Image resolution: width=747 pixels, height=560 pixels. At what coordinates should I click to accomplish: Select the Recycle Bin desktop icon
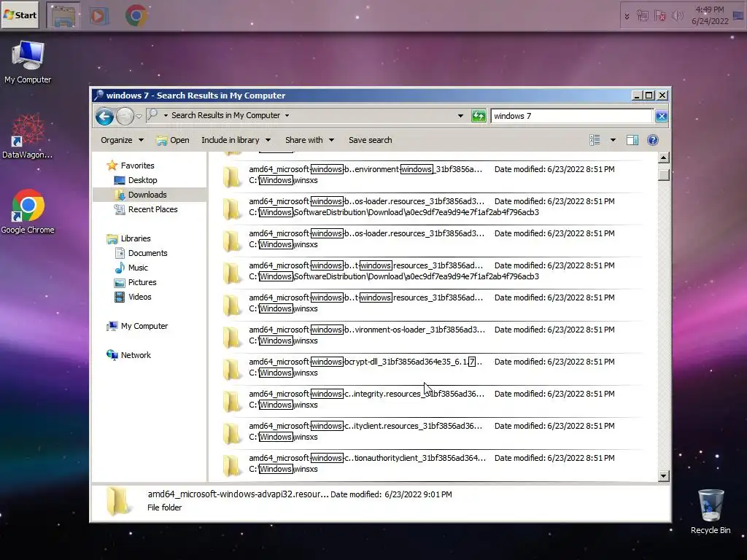tap(711, 513)
